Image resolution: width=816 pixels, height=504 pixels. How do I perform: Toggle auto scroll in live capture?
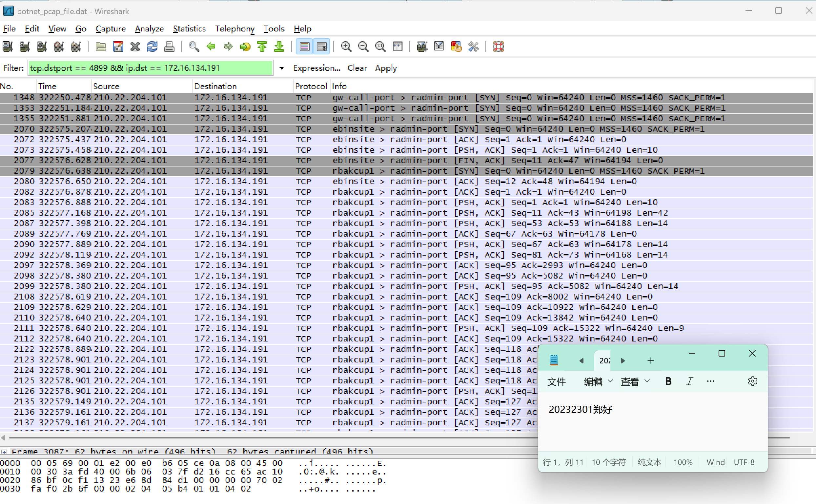pos(322,47)
